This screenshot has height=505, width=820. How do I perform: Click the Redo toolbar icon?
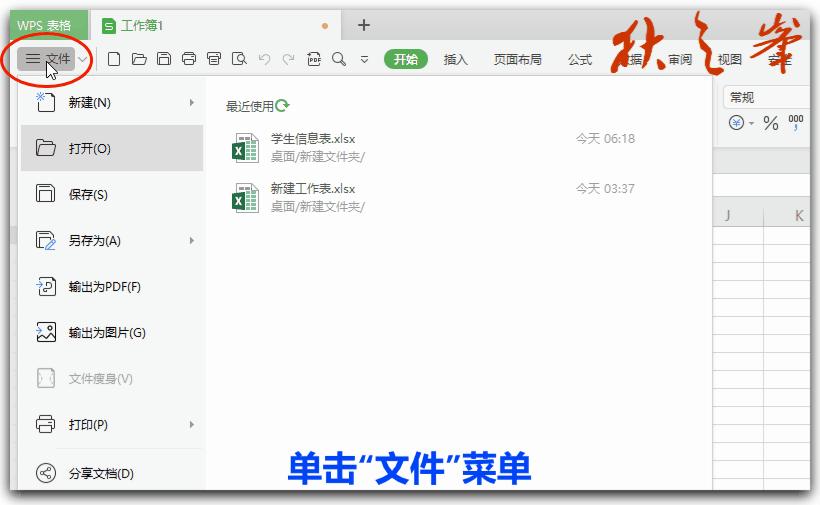(x=289, y=59)
